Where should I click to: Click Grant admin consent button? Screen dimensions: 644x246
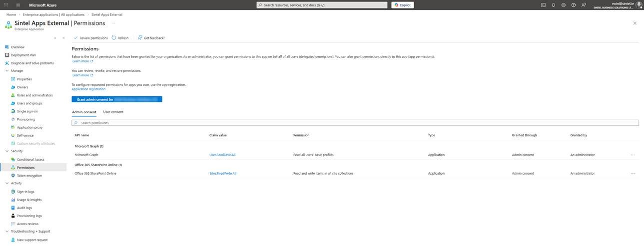pyautogui.click(x=117, y=99)
